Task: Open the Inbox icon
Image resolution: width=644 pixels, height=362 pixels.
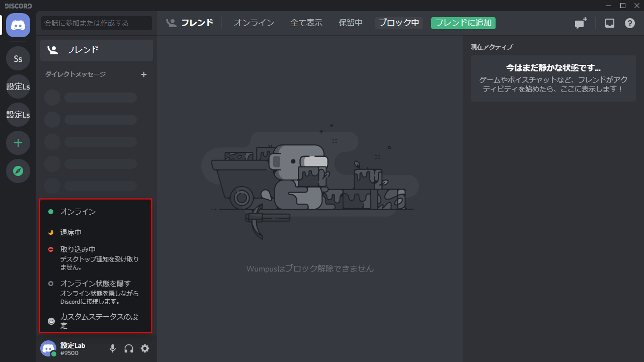Action: 610,23
